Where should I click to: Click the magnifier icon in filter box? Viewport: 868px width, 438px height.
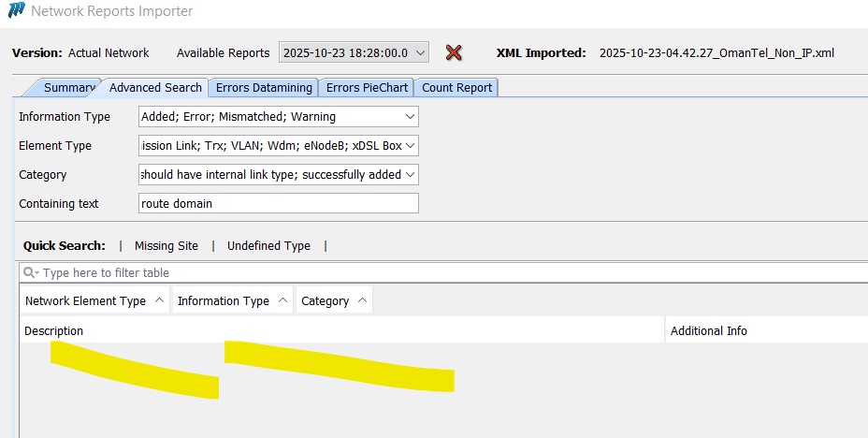click(x=31, y=272)
